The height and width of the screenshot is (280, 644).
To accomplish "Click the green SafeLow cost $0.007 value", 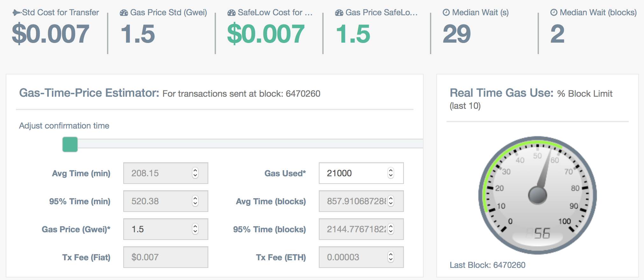I will (x=266, y=34).
